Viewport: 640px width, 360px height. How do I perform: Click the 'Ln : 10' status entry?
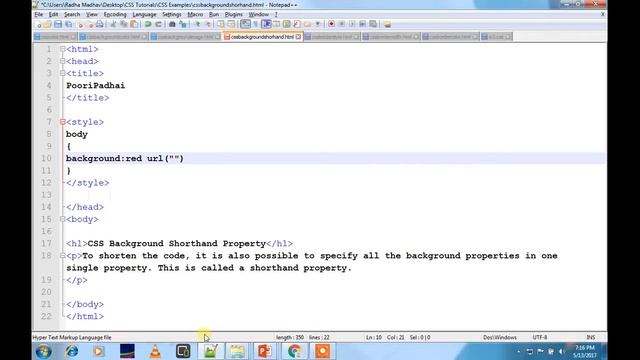(x=374, y=338)
